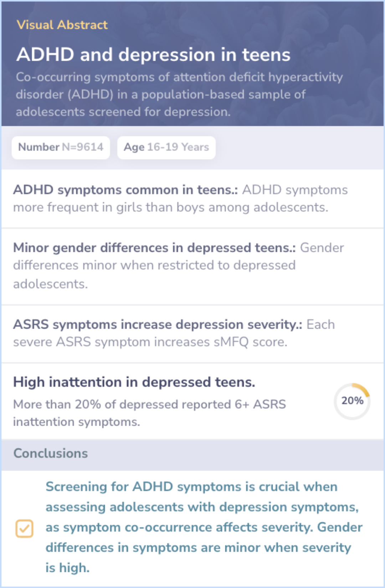Click the ADHD and depression in teens title
The width and height of the screenshot is (385, 588).
[x=153, y=55]
